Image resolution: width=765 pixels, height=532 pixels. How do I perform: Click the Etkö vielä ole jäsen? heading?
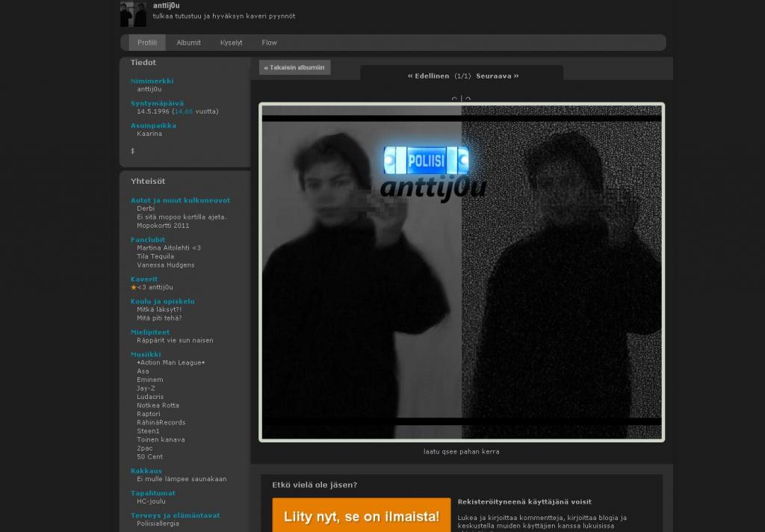pos(315,485)
